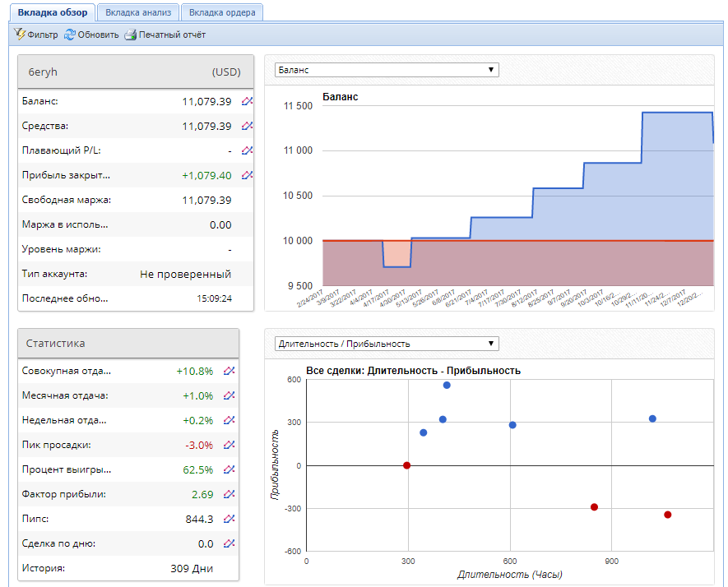
Task: Click chart icon for Пик просадки
Action: point(229,445)
